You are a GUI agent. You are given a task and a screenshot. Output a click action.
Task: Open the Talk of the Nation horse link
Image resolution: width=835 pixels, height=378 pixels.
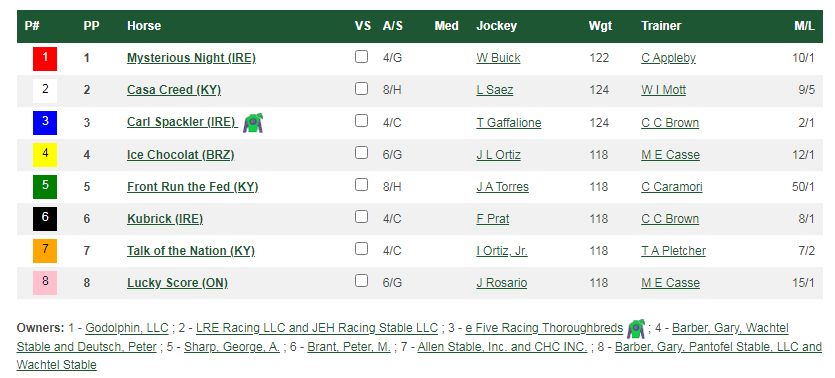pos(191,251)
